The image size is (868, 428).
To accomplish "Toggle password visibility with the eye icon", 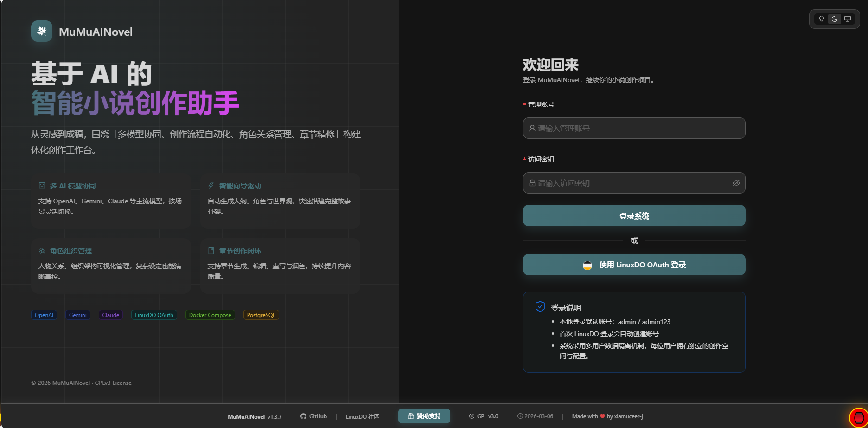I will pyautogui.click(x=736, y=183).
